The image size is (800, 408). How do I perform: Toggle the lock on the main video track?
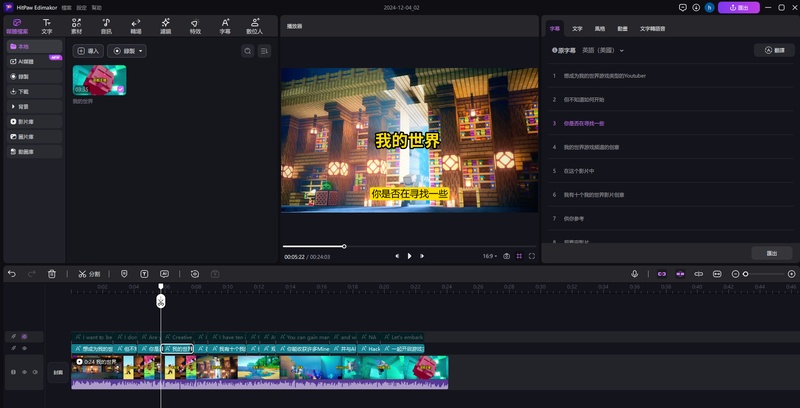pyautogui.click(x=13, y=372)
